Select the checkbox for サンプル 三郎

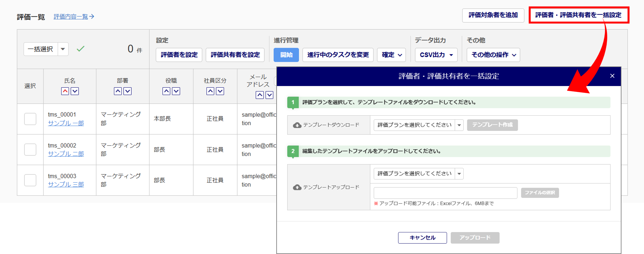[30, 180]
